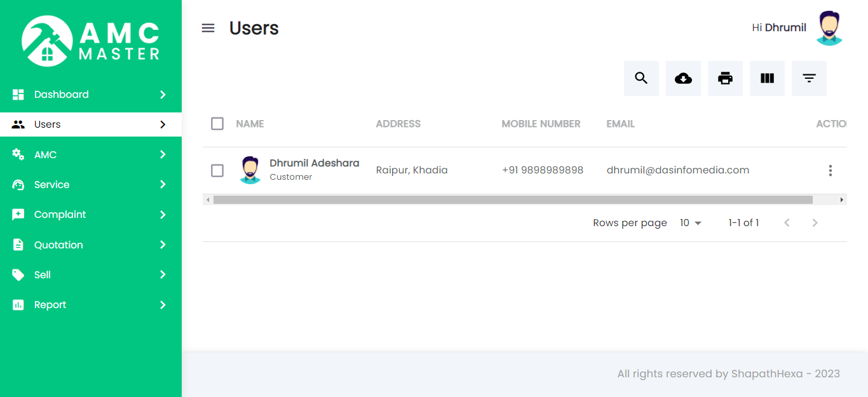Open the view columns icon
The height and width of the screenshot is (397, 868).
click(x=767, y=78)
